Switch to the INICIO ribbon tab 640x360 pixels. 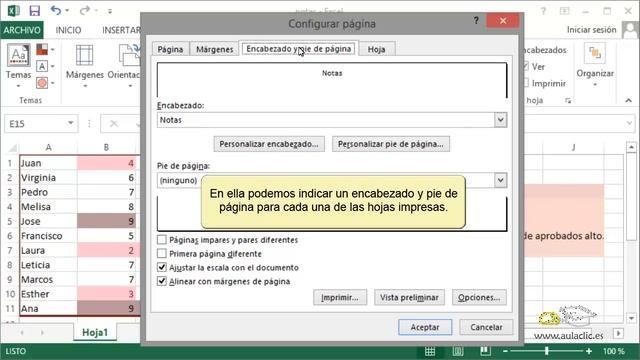coord(68,30)
